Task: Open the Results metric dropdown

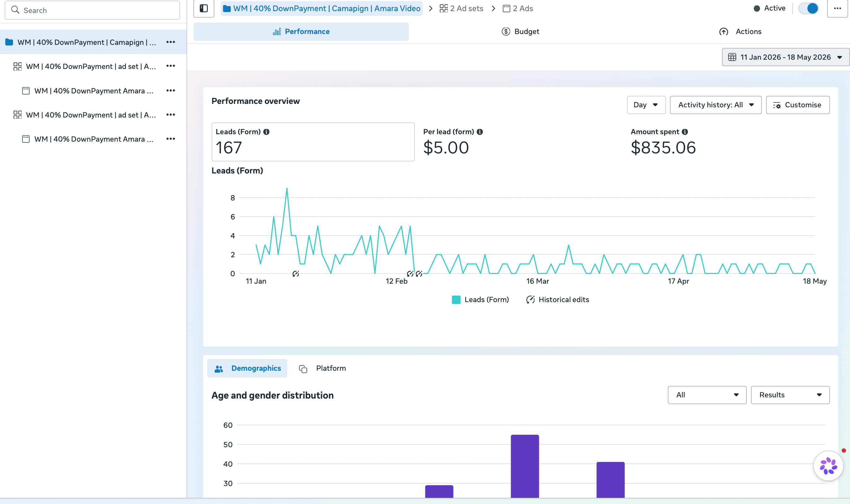Action: click(x=790, y=395)
